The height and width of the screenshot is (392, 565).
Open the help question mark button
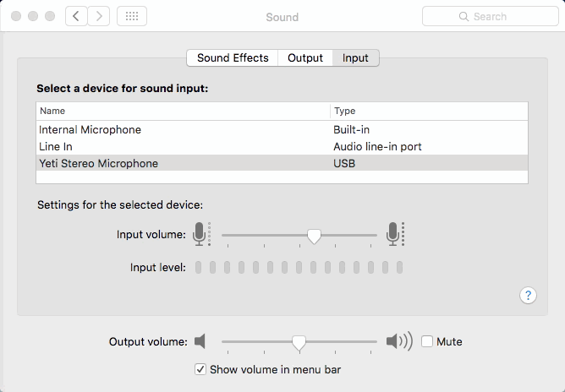pos(528,295)
